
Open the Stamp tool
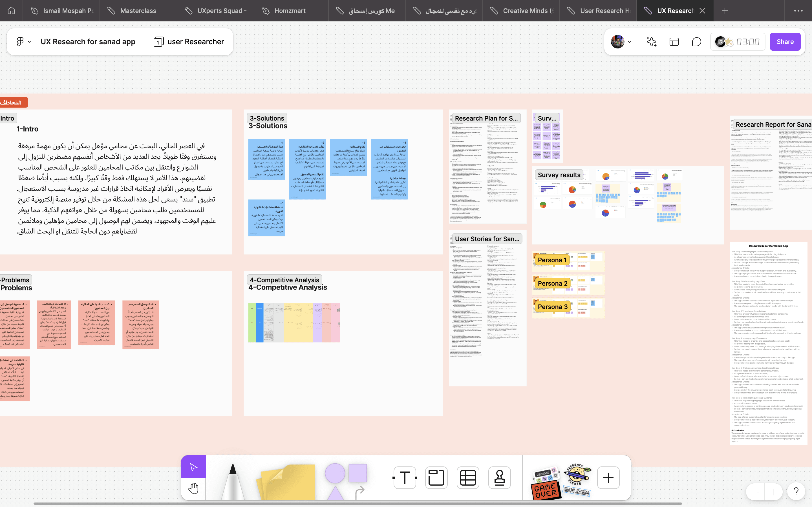tap(499, 477)
